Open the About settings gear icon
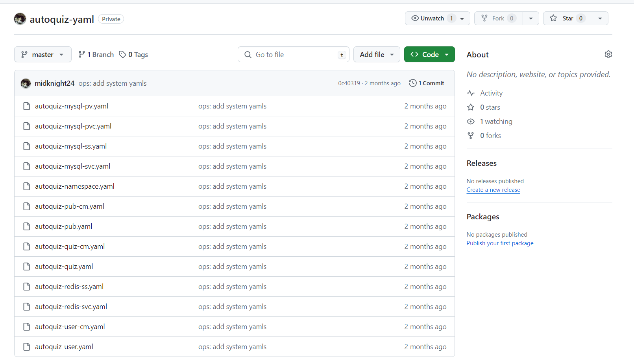Viewport: 634px width, 364px height. (608, 55)
